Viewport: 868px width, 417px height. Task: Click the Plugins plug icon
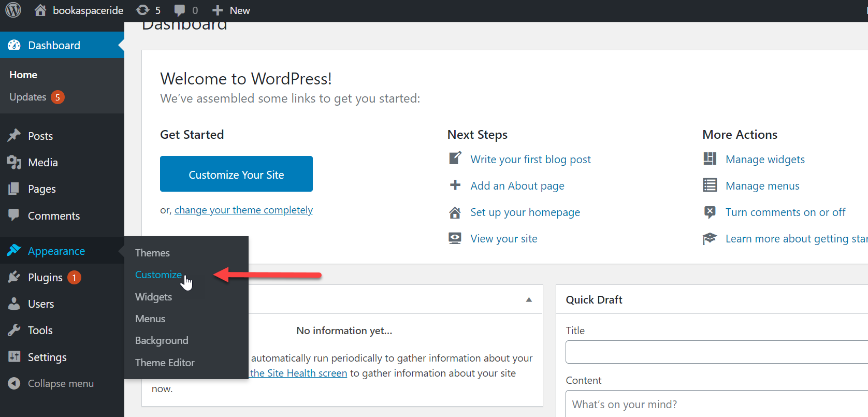(14, 277)
